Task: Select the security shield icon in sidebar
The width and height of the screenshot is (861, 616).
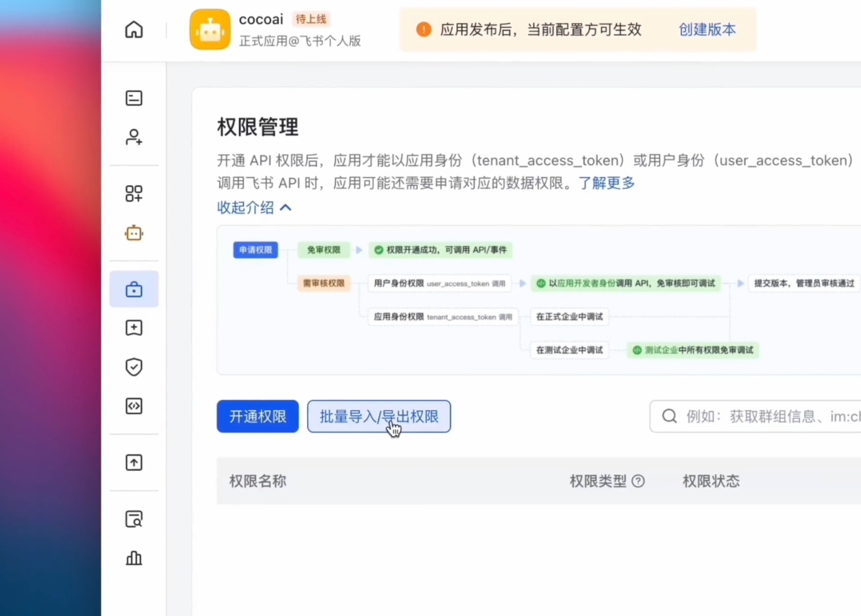Action: [x=133, y=366]
